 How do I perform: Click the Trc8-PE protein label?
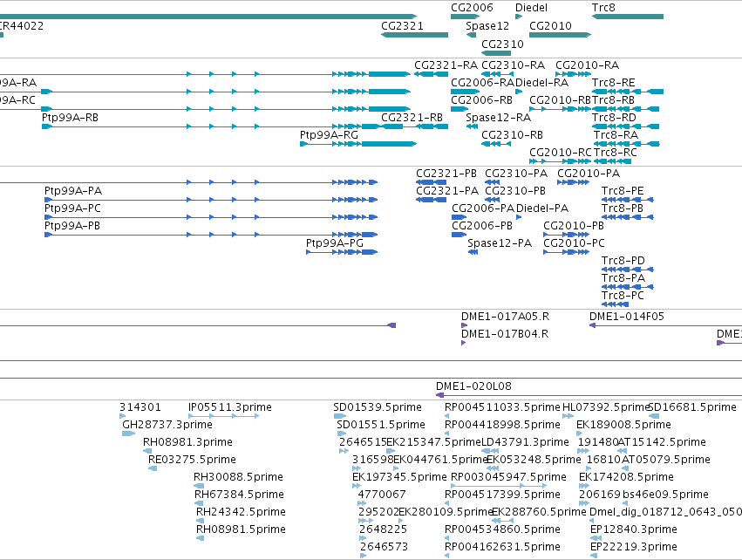[x=623, y=191]
